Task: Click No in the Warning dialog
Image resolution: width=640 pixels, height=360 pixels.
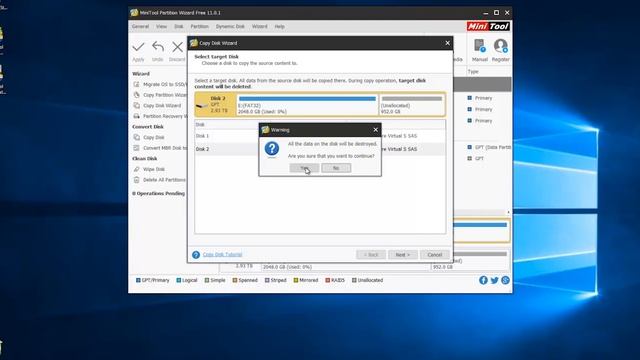Action: 336,168
